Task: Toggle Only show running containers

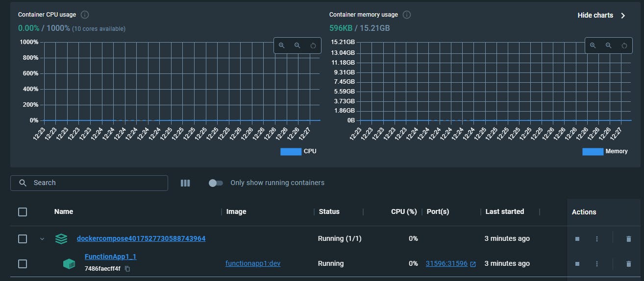Action: [x=216, y=183]
